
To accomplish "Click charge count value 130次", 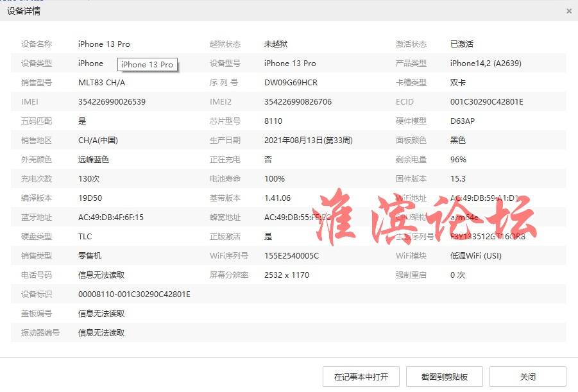I will pyautogui.click(x=89, y=179).
